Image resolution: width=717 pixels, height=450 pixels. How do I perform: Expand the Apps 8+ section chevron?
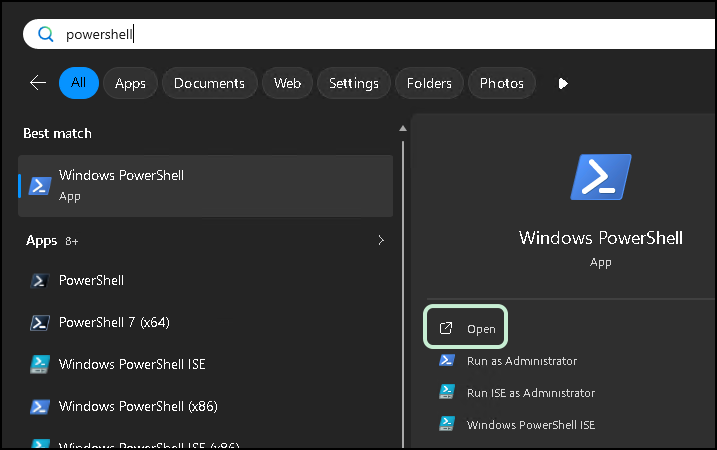(x=381, y=240)
